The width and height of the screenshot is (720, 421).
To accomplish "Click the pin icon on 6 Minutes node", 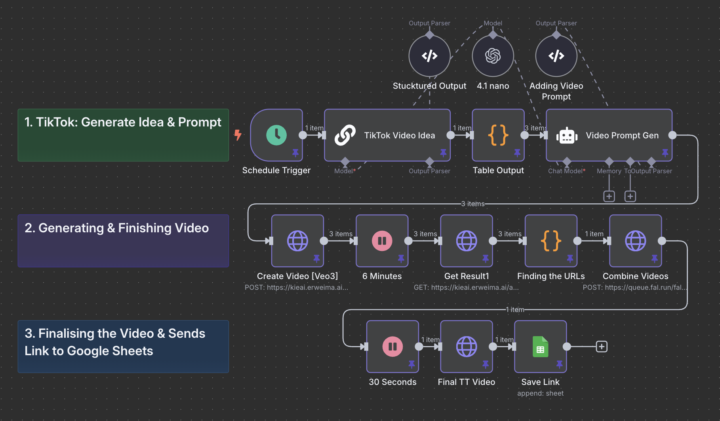I will pyautogui.click(x=401, y=258).
